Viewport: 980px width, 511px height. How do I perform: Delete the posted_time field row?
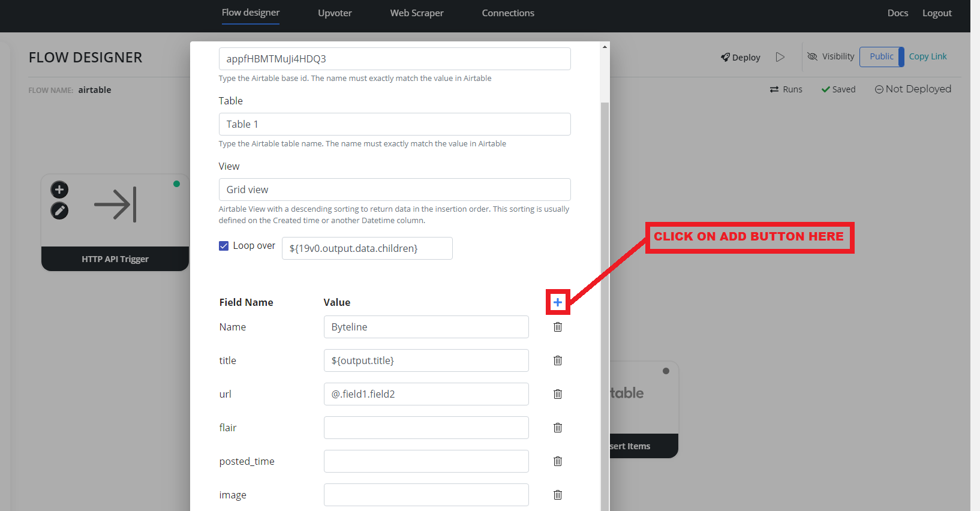click(558, 461)
